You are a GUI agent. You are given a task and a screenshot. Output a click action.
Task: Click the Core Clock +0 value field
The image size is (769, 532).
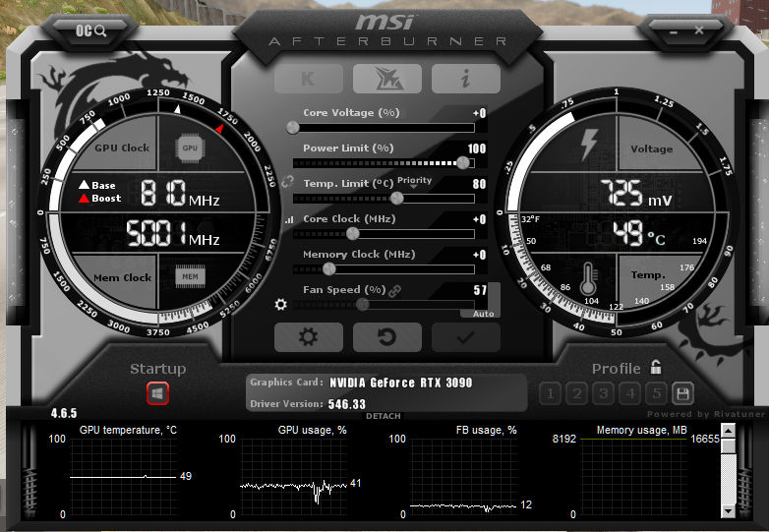(x=479, y=219)
